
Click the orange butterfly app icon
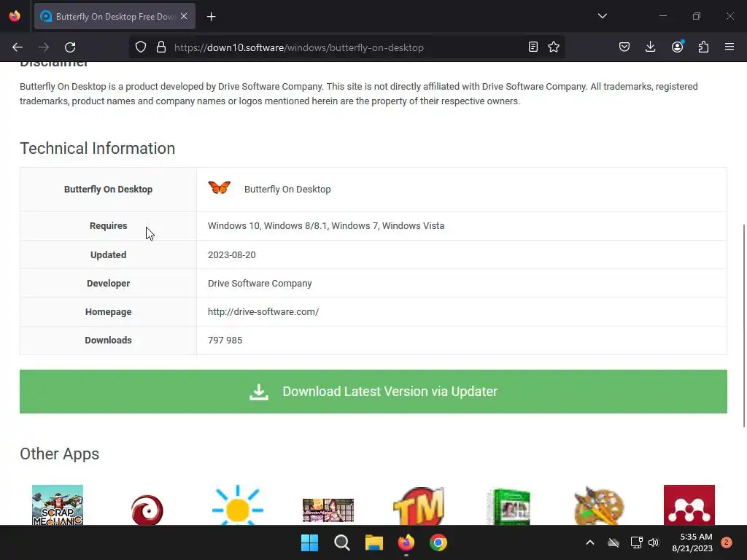point(219,187)
